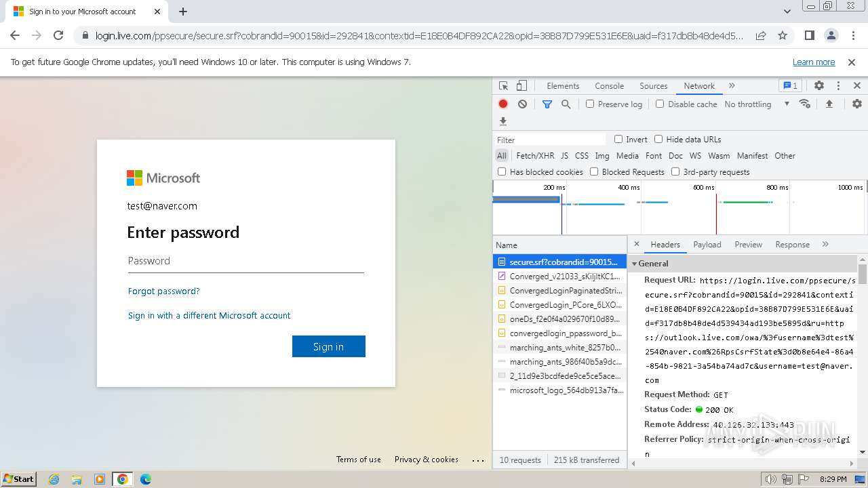Image resolution: width=868 pixels, height=488 pixels.
Task: Open more options ellipsis on login page
Action: pyautogui.click(x=478, y=460)
